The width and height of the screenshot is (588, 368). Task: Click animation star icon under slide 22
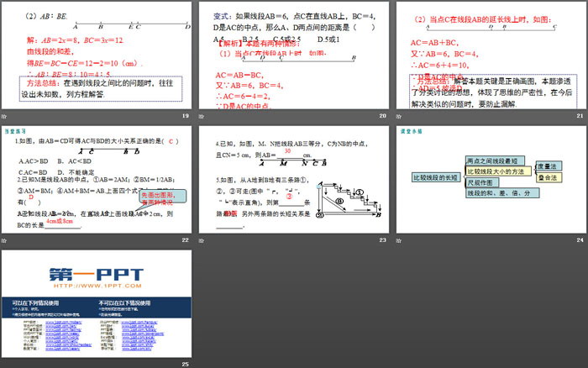click(x=4, y=240)
